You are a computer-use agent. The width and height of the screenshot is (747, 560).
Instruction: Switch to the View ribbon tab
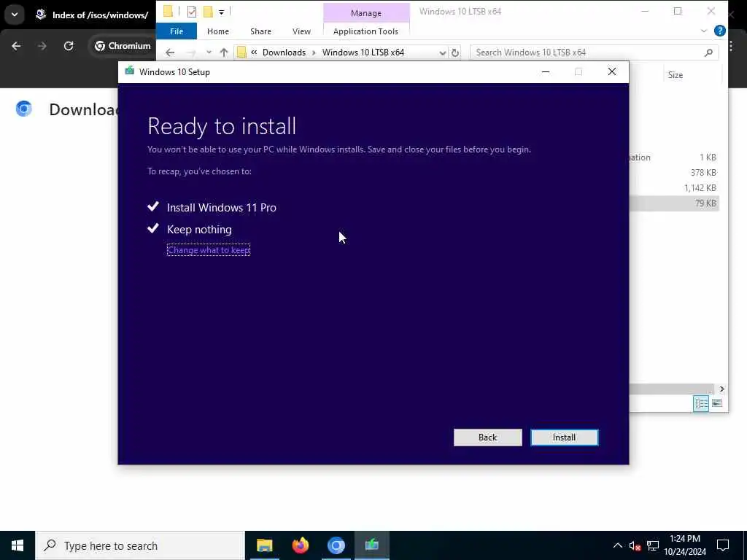point(301,31)
